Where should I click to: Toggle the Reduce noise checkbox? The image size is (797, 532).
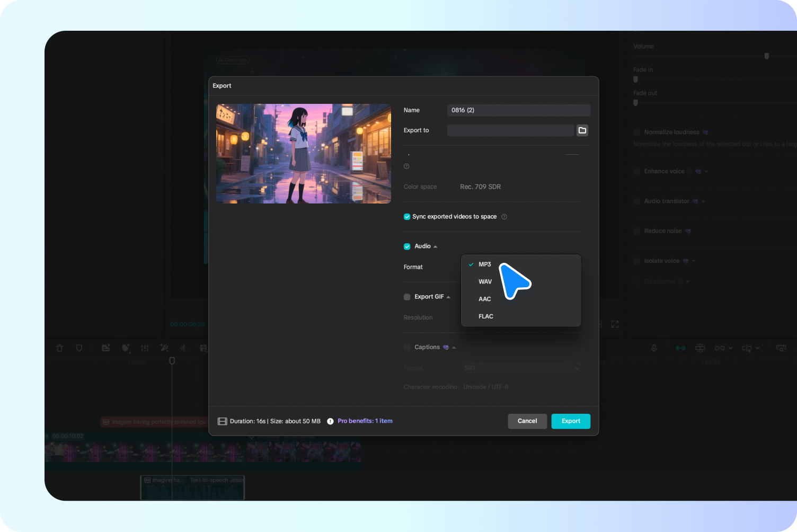637,231
